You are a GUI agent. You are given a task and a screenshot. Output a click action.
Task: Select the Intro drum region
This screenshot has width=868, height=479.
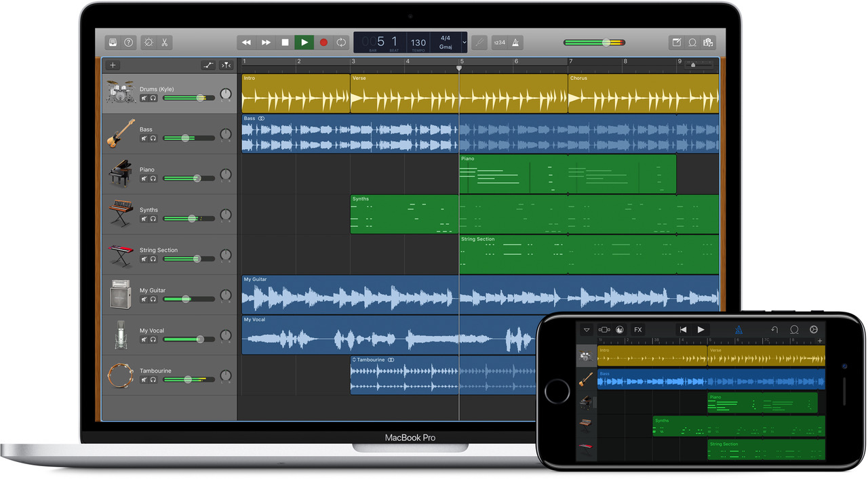point(296,93)
